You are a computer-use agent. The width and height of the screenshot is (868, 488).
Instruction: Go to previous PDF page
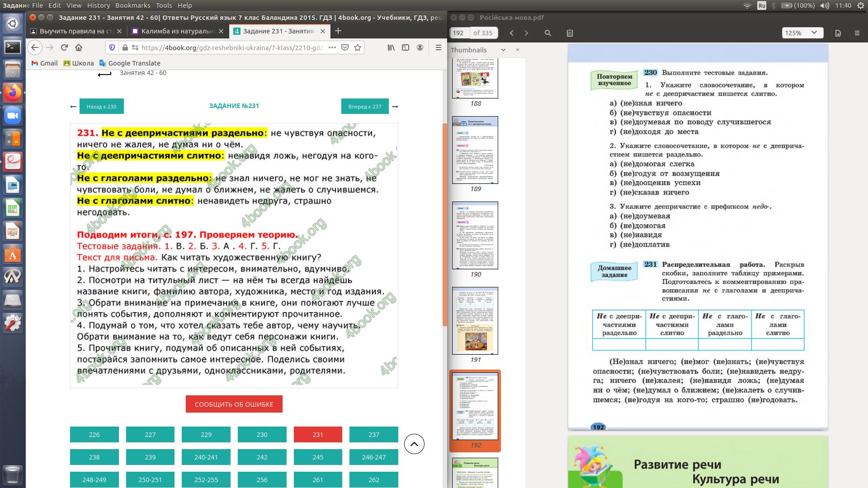(x=512, y=33)
